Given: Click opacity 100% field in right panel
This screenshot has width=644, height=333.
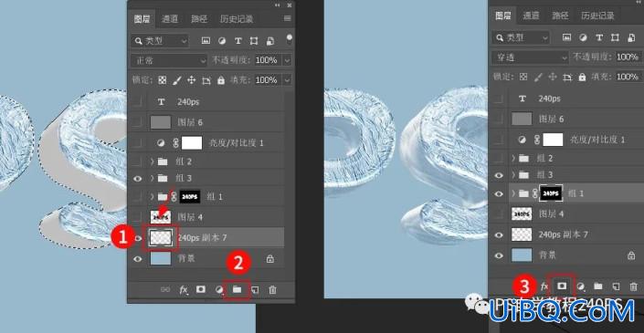Looking at the screenshot, I should pyautogui.click(x=628, y=57).
